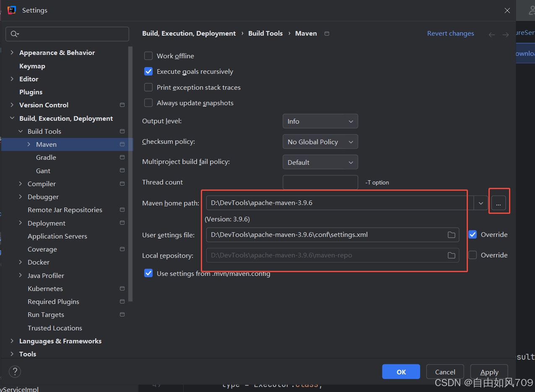Open Application Servers settings

57,236
